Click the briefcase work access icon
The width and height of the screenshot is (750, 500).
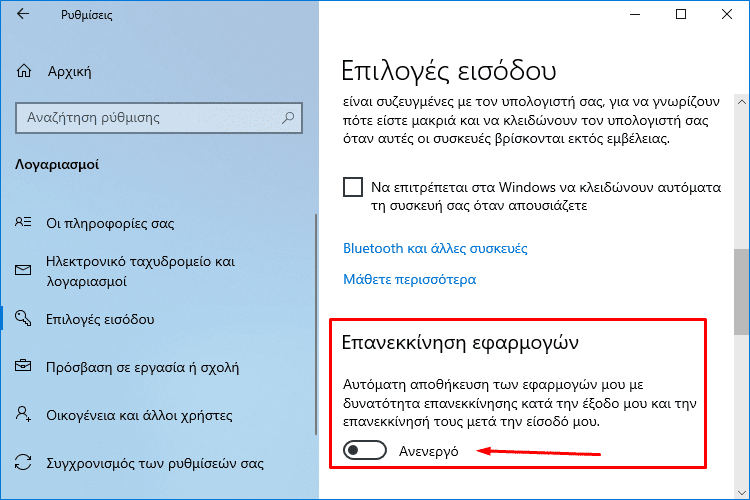[x=23, y=366]
